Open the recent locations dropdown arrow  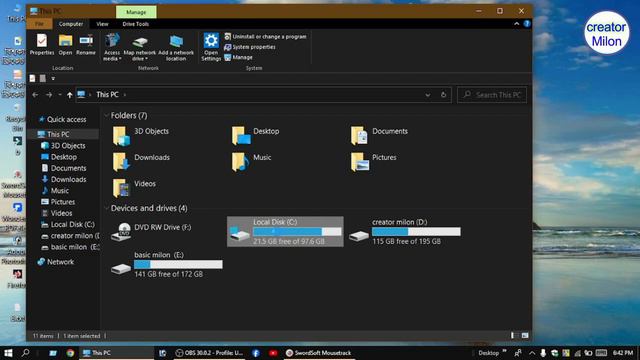(60, 95)
